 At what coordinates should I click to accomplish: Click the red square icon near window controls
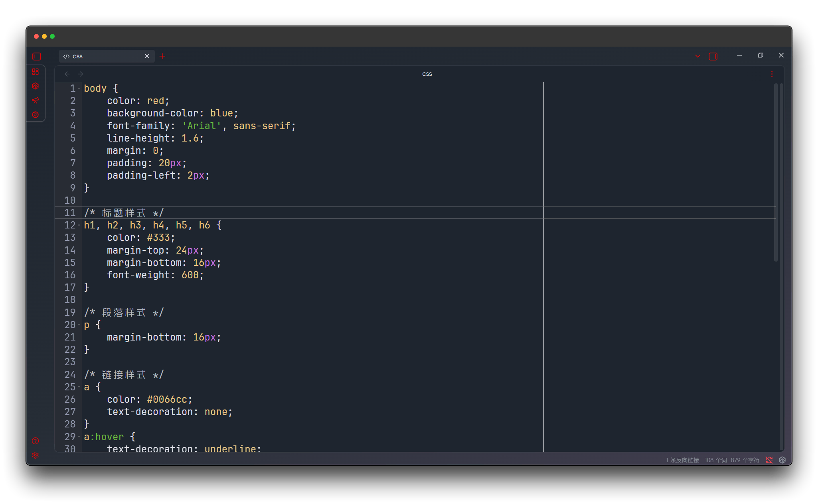pos(713,56)
